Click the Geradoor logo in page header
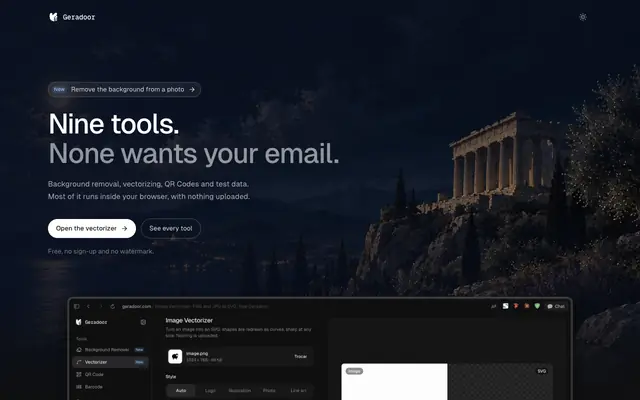Image resolution: width=640 pixels, height=400 pixels. click(72, 17)
